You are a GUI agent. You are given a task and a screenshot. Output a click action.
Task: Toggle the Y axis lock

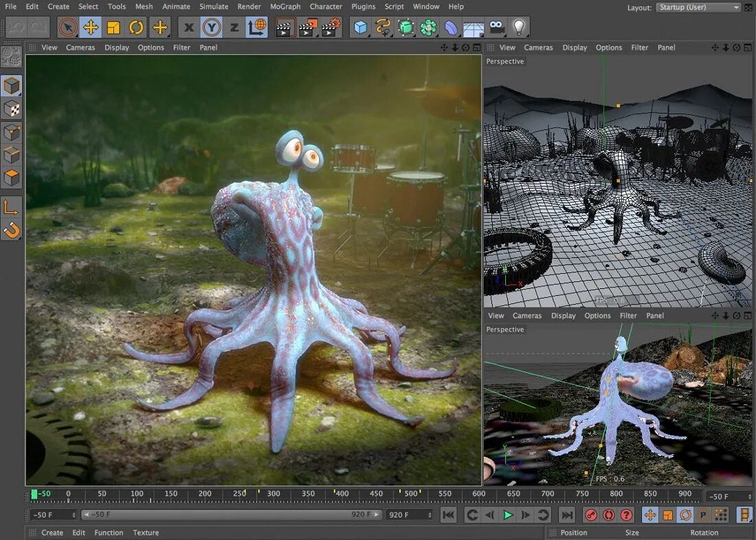pyautogui.click(x=212, y=28)
